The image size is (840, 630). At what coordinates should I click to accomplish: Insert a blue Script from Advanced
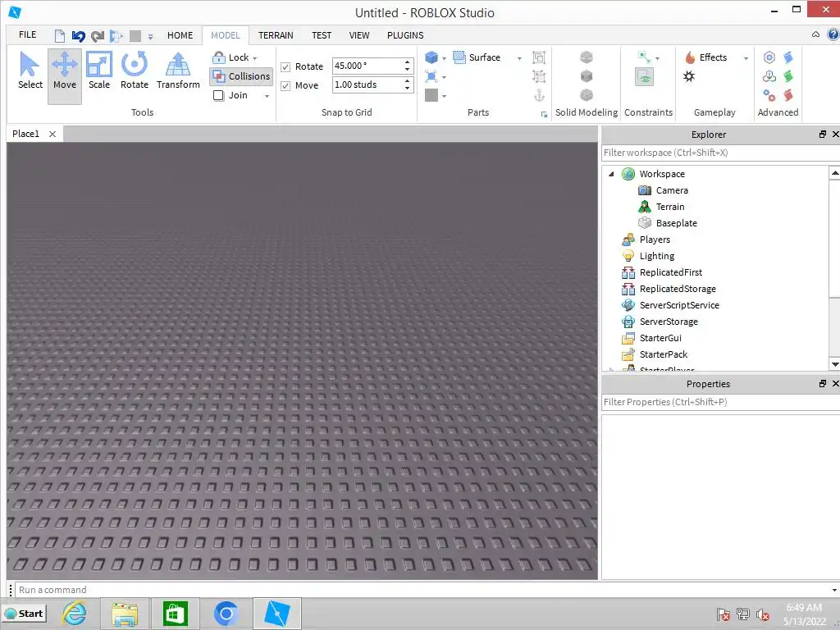(788, 57)
